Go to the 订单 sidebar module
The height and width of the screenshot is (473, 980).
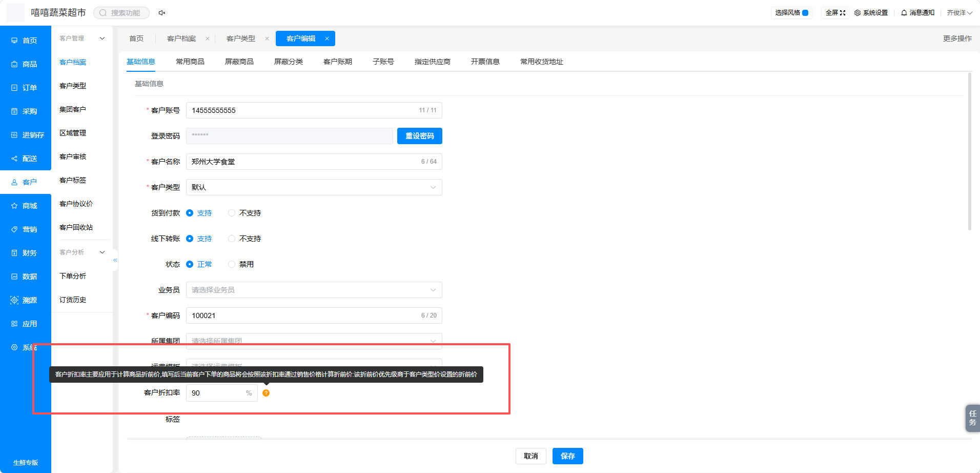25,88
